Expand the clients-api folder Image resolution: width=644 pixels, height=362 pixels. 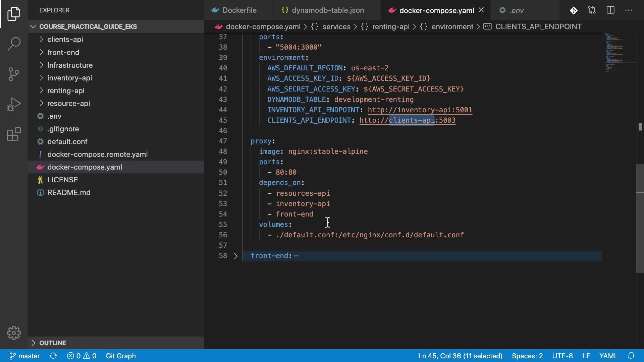click(x=65, y=40)
